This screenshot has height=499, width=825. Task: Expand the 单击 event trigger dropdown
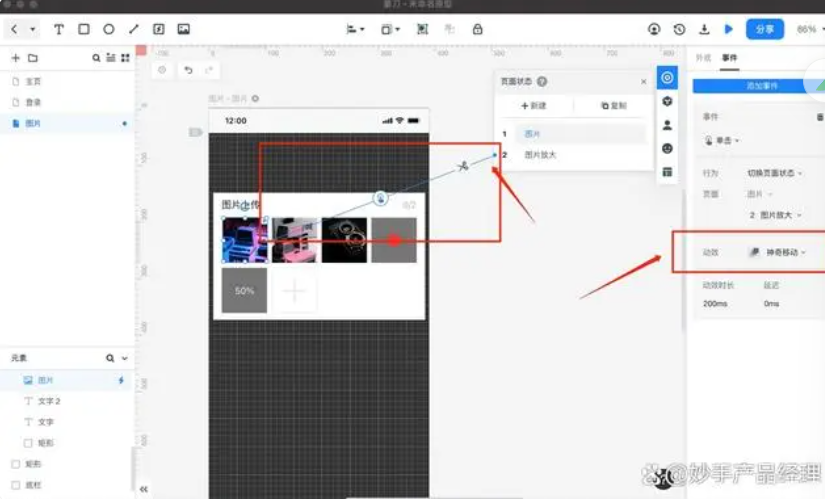tap(724, 140)
